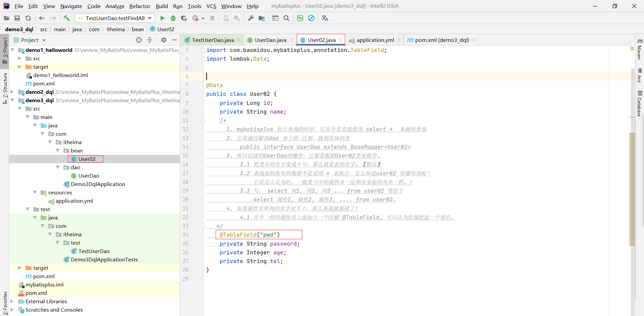Open the Refactor menu
644x316 pixels.
point(140,6)
